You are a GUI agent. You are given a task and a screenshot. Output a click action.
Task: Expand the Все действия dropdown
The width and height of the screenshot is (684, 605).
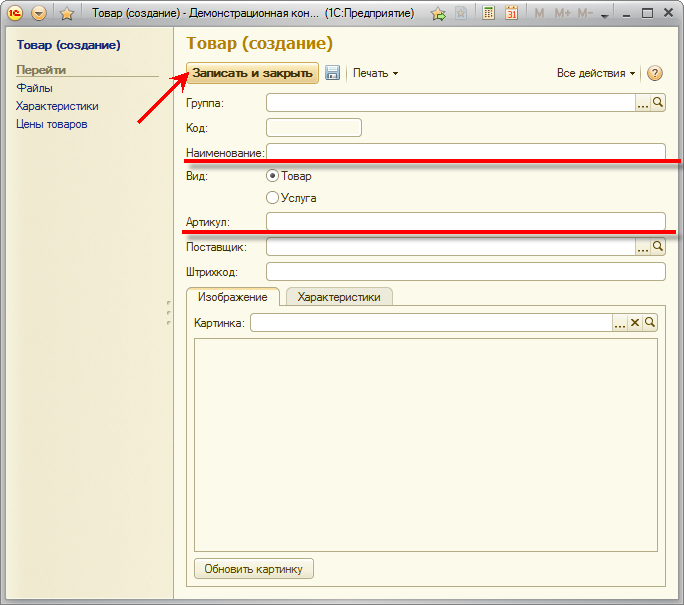[x=596, y=73]
